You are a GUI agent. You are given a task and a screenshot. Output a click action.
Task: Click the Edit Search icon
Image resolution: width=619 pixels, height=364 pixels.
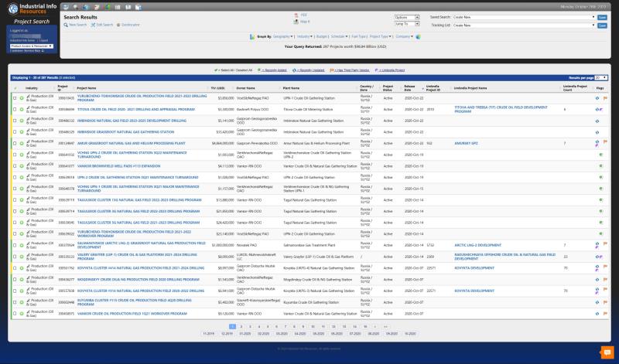coord(92,25)
